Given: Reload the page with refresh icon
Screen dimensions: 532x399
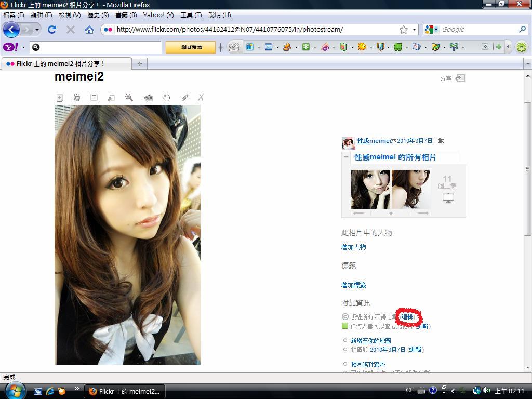Looking at the screenshot, I should point(52,30).
